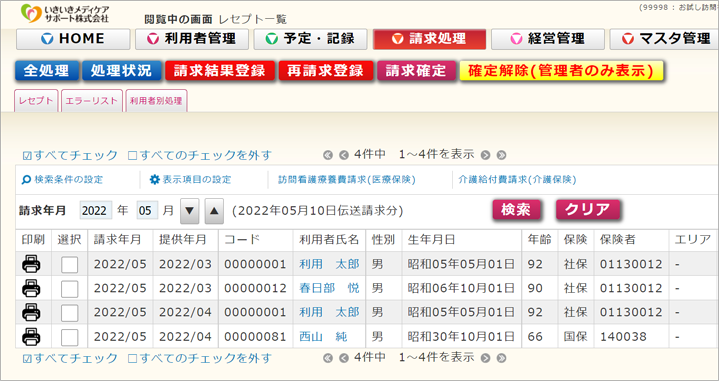Select checkbox for 西山 純 row

69,337
